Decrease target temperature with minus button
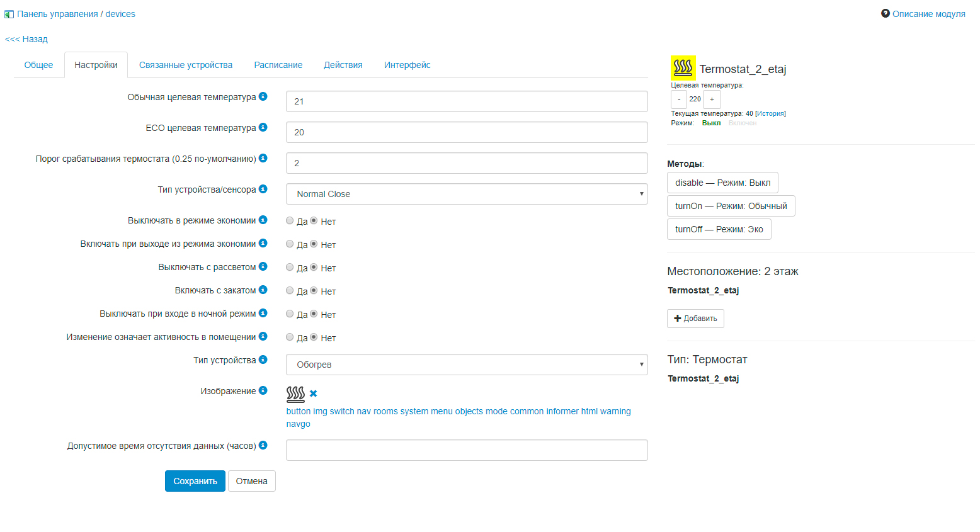Image resolution: width=980 pixels, height=532 pixels. pyautogui.click(x=678, y=99)
